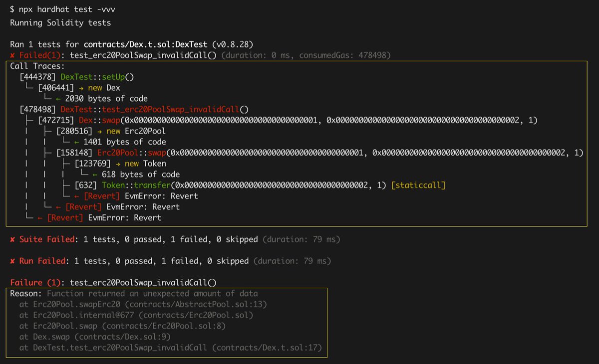
Task: Click the 'at Erc20Pool.internal@677 (contracts/Erc20Pool.sol)' line
Action: pyautogui.click(x=136, y=315)
